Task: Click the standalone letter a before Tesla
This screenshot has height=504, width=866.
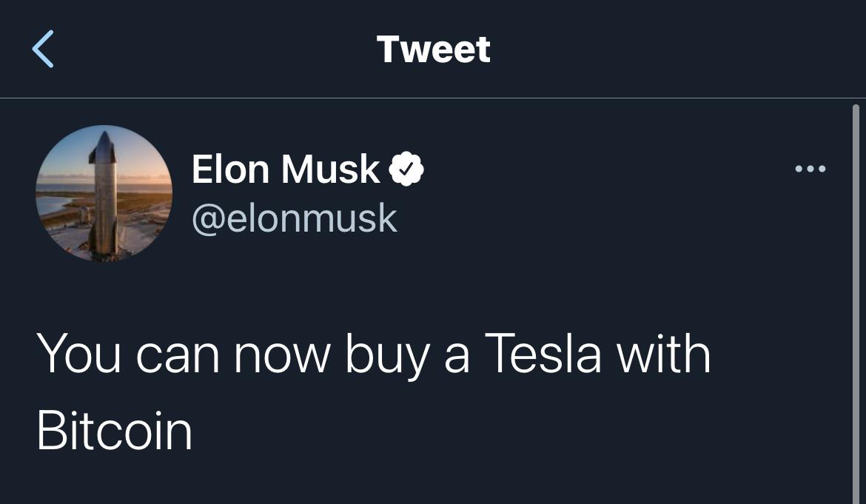Action: coord(457,357)
